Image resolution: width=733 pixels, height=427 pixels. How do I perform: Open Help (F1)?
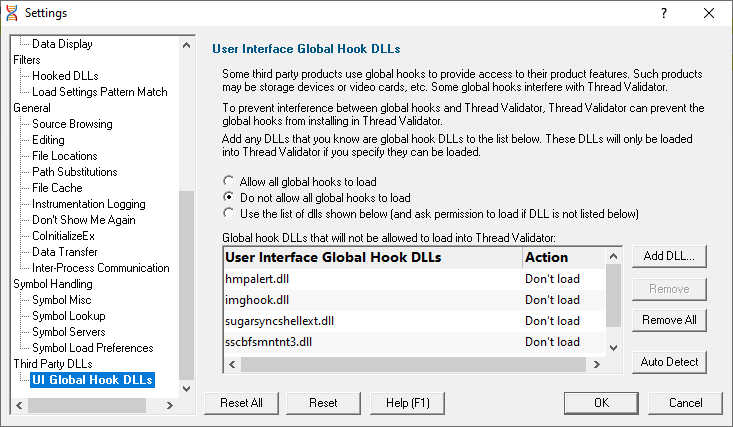click(407, 403)
